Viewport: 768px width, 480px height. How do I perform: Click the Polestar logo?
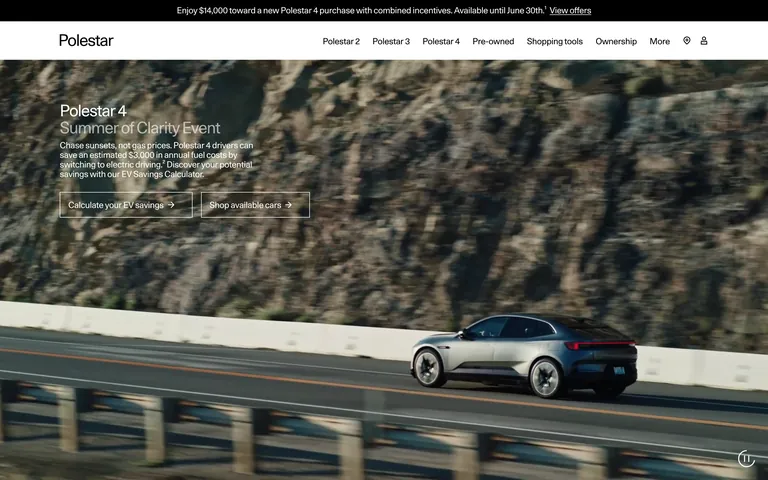[x=86, y=40]
